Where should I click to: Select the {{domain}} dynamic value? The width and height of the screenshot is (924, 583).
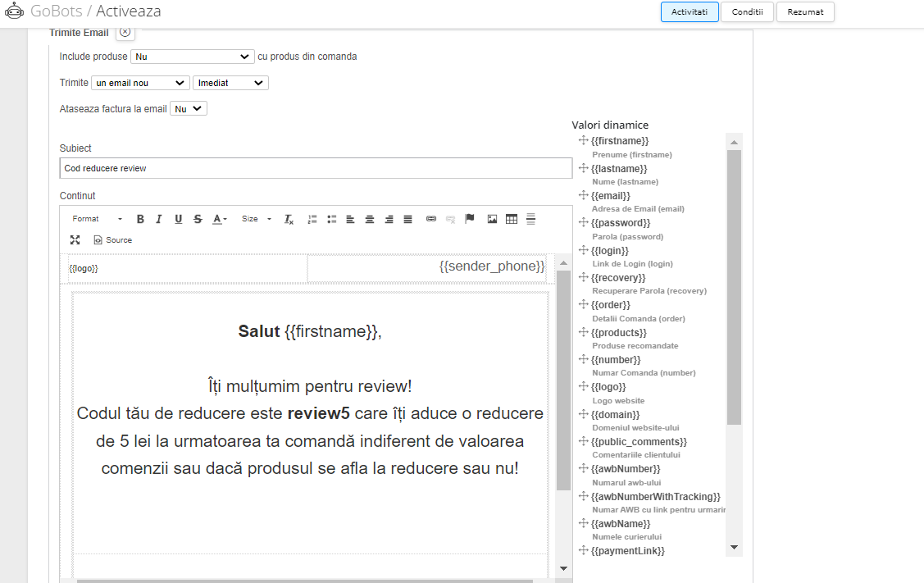[x=615, y=414]
